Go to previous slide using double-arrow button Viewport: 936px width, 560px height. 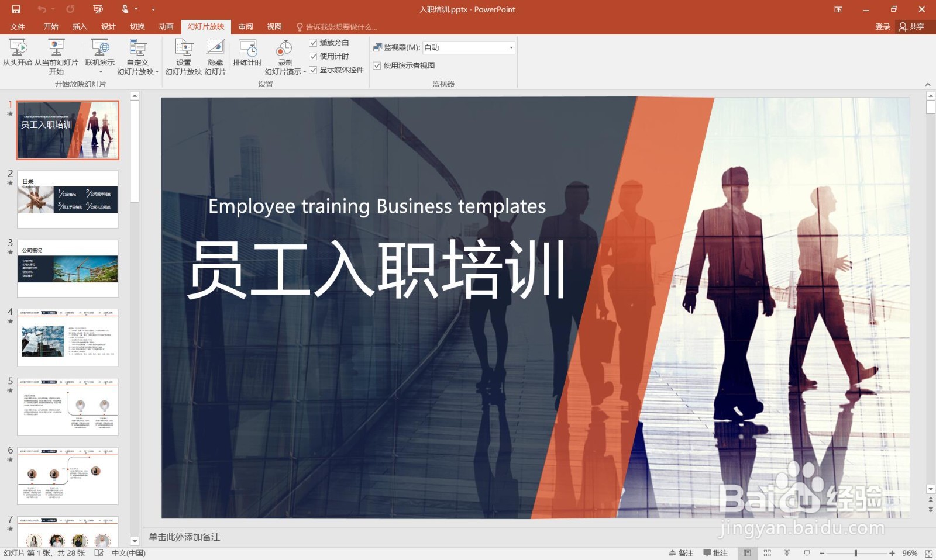[x=930, y=500]
